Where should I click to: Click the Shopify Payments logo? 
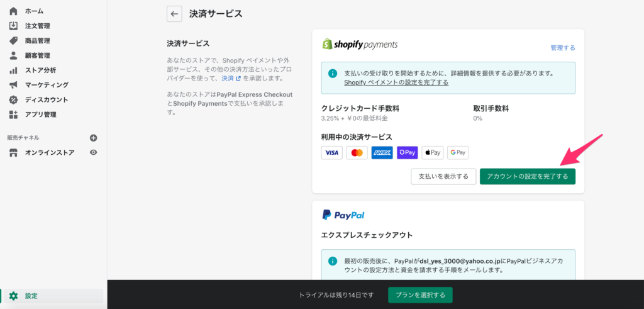coord(360,44)
